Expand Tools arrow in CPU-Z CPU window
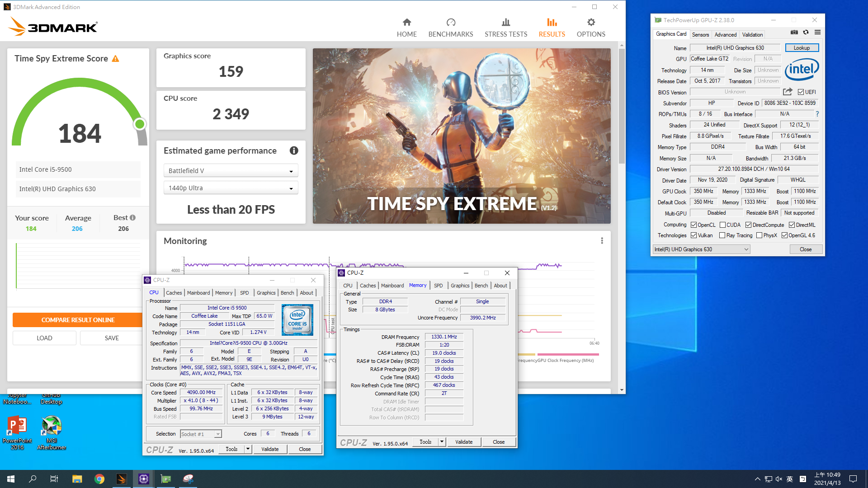 pyautogui.click(x=248, y=449)
